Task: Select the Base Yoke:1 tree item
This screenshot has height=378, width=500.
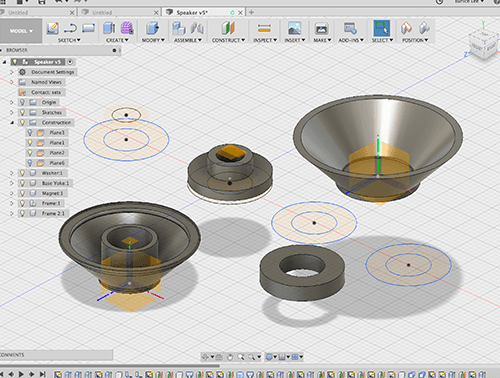Action: point(55,183)
